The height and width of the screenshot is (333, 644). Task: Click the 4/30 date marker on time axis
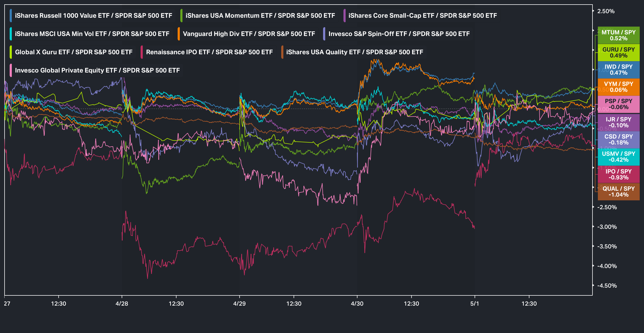tap(357, 303)
